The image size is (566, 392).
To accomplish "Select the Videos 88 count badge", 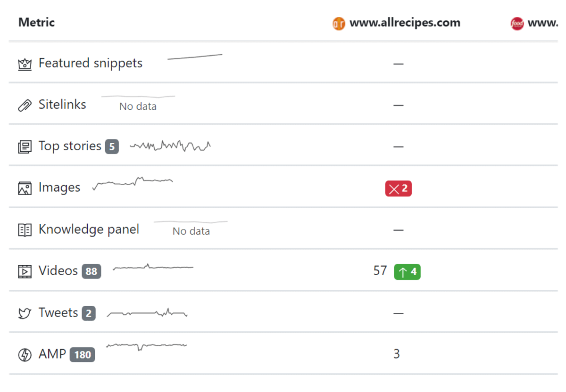I will (92, 271).
